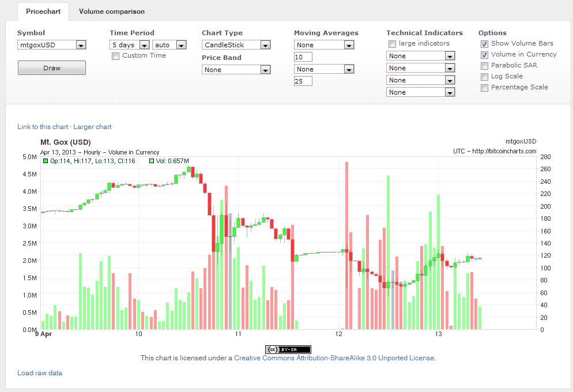This screenshot has width=573, height=392.
Task: Check the Percentage Scale option
Action: pyautogui.click(x=485, y=88)
